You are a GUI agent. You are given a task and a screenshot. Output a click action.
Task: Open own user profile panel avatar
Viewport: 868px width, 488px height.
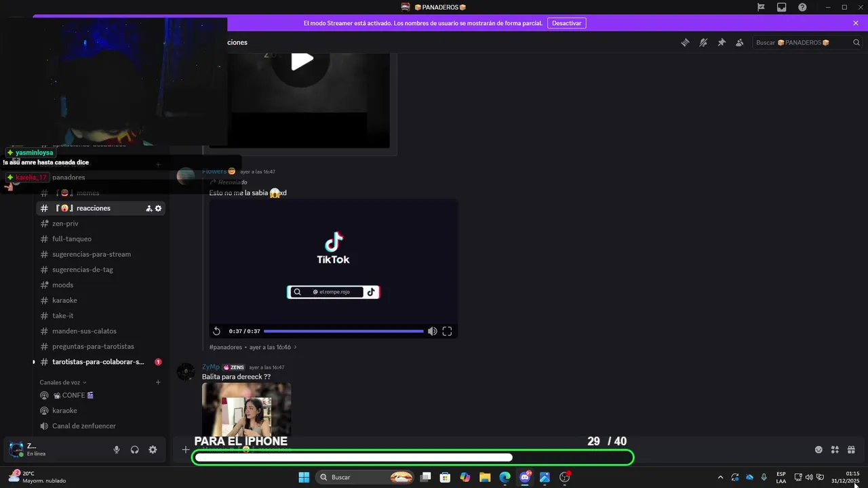(x=16, y=449)
